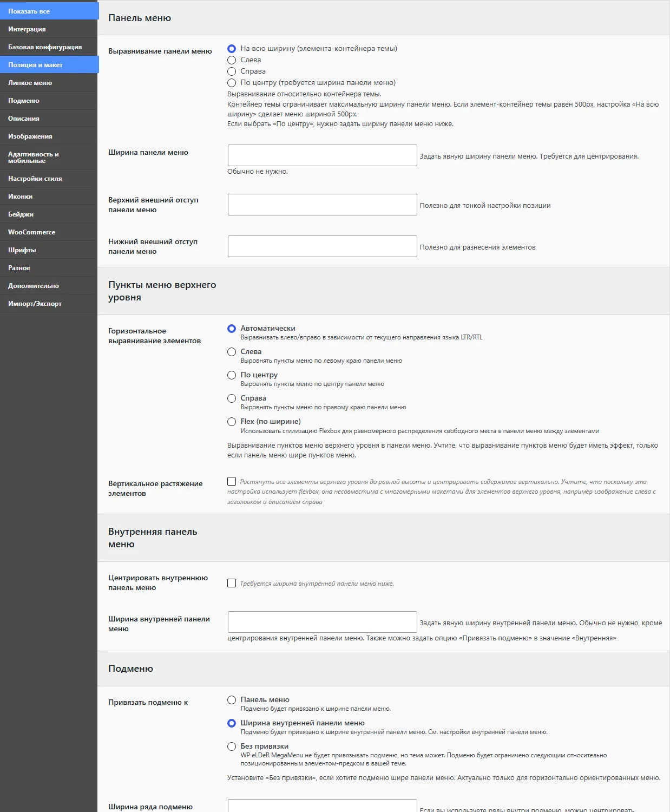Open Адаптивность и мобильные tab

coord(49,158)
